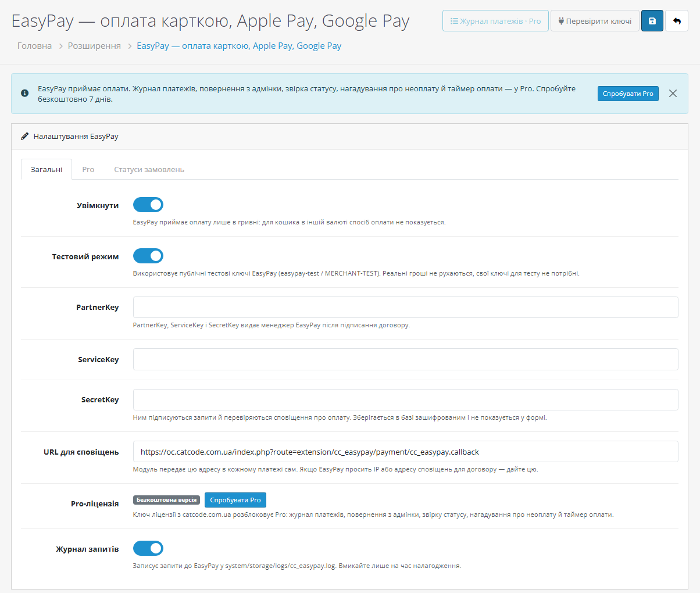Open Журнал платежів · Pro button
Image resolution: width=700 pixels, height=593 pixels.
pyautogui.click(x=495, y=21)
